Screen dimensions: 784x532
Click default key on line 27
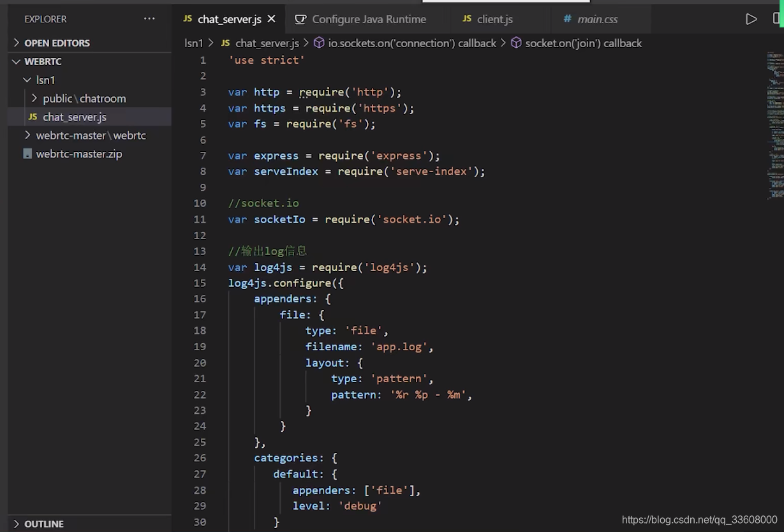click(x=295, y=474)
